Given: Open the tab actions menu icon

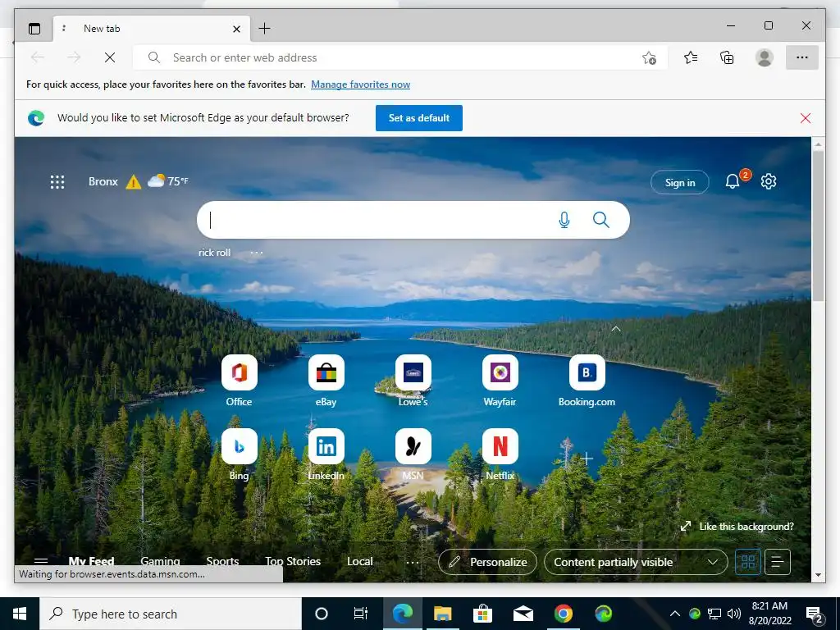Looking at the screenshot, I should (34, 29).
